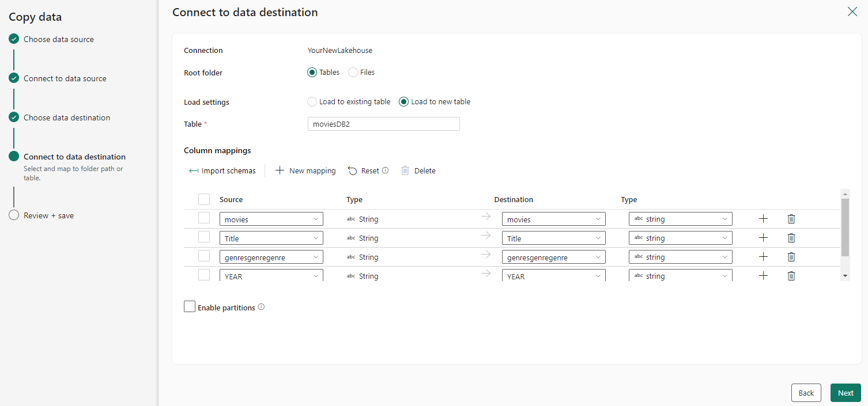
Task: Choose Load to existing table
Action: coord(312,102)
